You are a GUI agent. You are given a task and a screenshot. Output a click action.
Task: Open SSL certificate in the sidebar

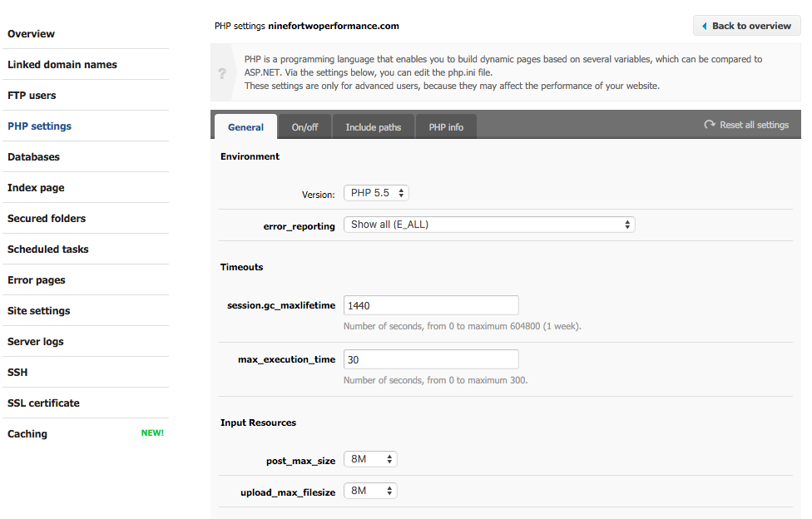pyautogui.click(x=43, y=403)
